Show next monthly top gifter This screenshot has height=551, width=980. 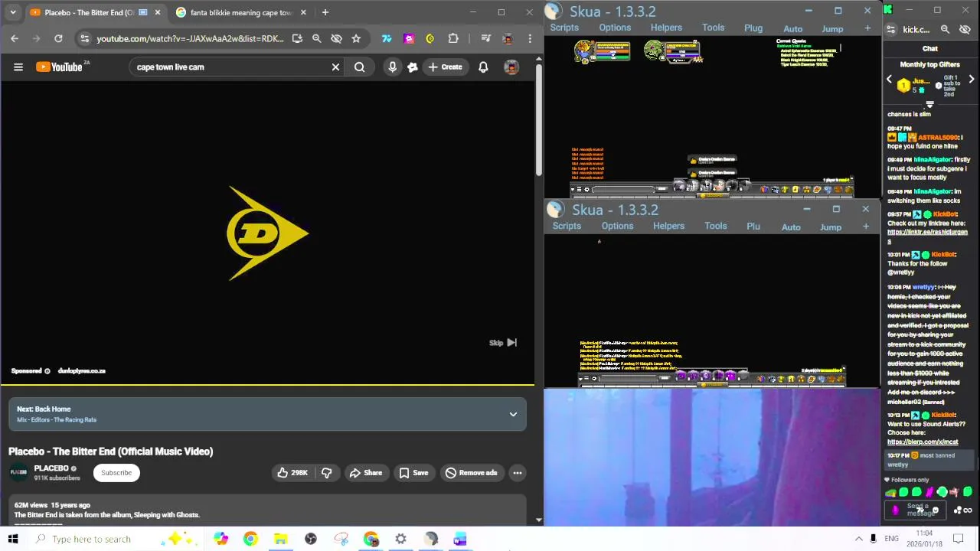click(972, 80)
